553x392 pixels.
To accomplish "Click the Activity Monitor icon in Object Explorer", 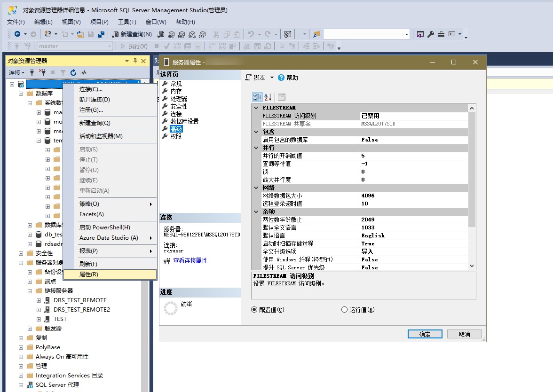I will coord(84,72).
